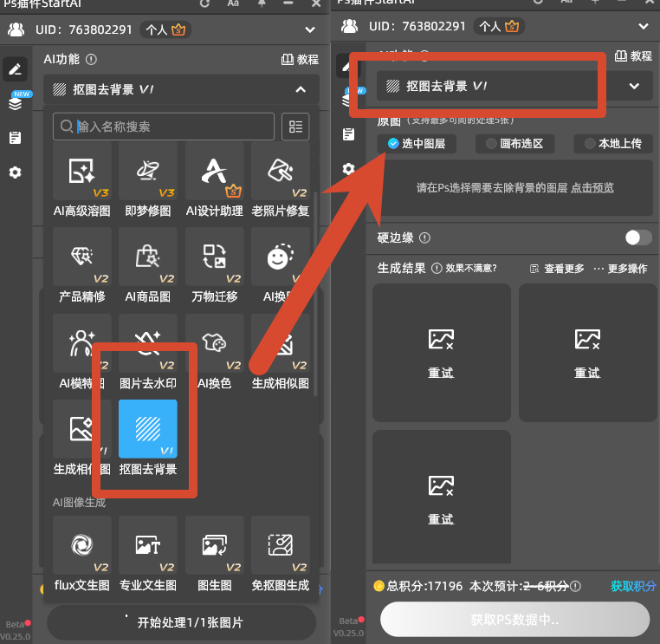Click 获取积分 link
Viewport: 660px width, 644px height.
(633, 586)
